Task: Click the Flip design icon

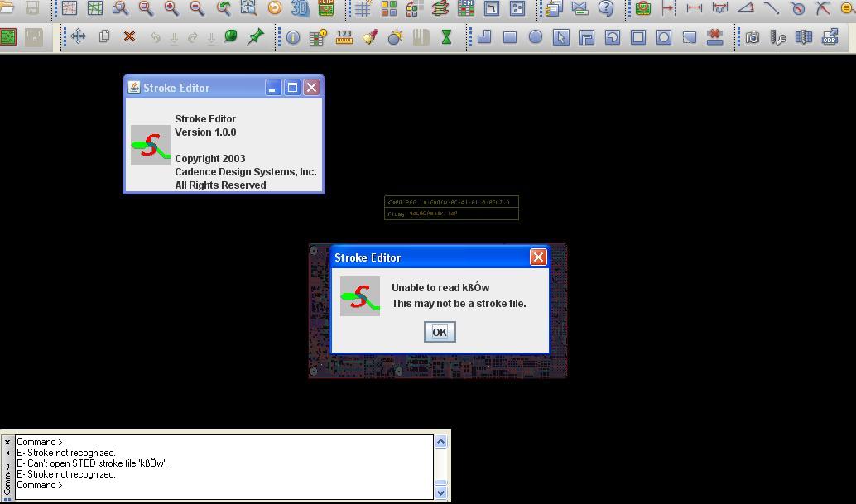Action: click(x=326, y=9)
